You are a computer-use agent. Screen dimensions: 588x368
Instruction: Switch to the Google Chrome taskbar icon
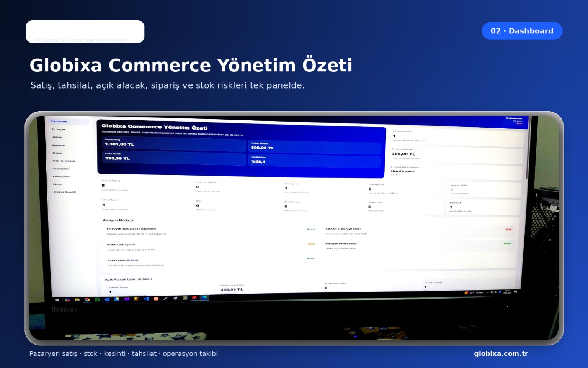(87, 300)
